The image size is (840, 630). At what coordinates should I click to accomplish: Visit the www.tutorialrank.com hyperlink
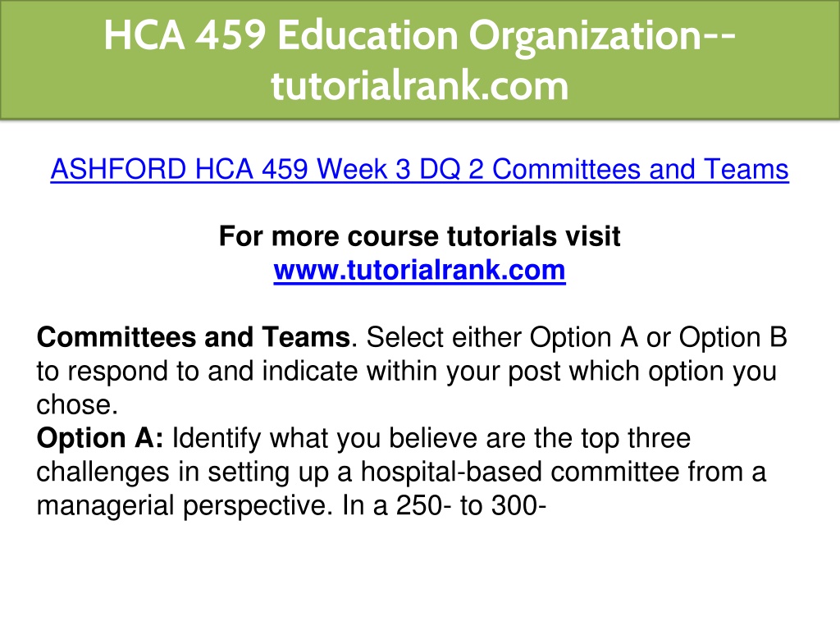pyautogui.click(x=419, y=270)
